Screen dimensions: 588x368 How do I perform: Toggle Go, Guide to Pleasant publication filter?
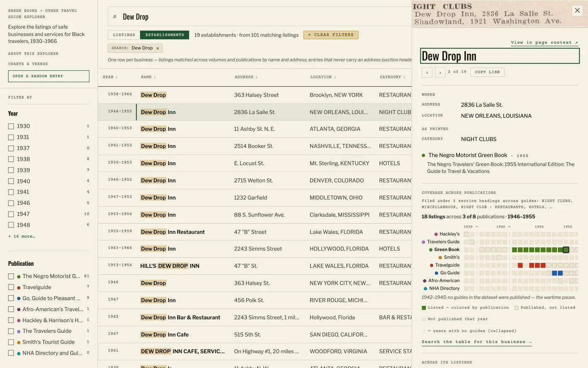point(11,298)
